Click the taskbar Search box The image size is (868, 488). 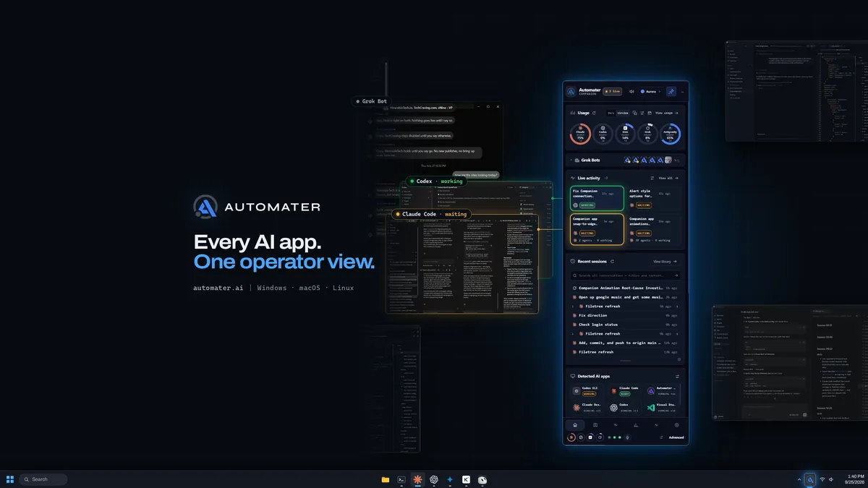click(x=43, y=479)
